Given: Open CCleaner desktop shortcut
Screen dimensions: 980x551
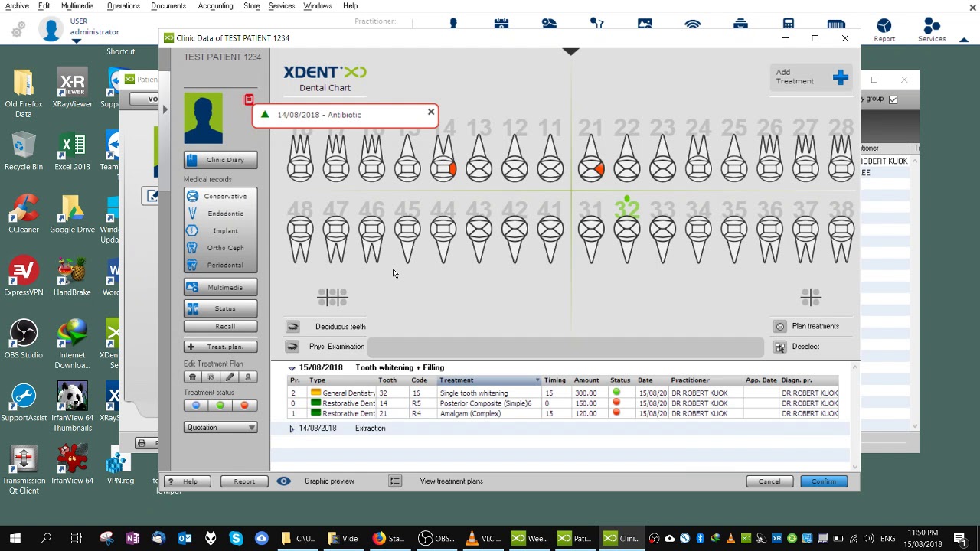Looking at the screenshot, I should [x=24, y=214].
